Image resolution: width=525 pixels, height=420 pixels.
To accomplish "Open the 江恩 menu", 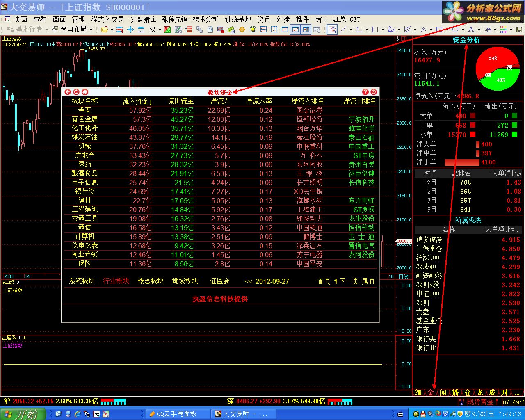I will [340, 19].
